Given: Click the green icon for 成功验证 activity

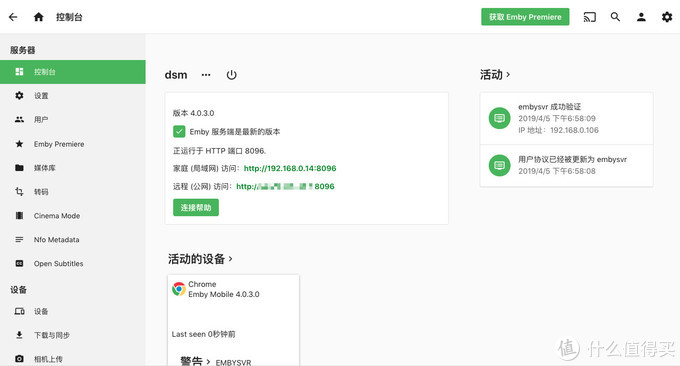Looking at the screenshot, I should pyautogui.click(x=499, y=118).
